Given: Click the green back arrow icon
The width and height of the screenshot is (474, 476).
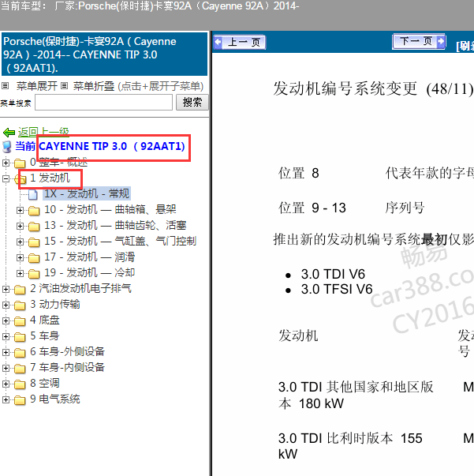Looking at the screenshot, I should click(x=9, y=133).
